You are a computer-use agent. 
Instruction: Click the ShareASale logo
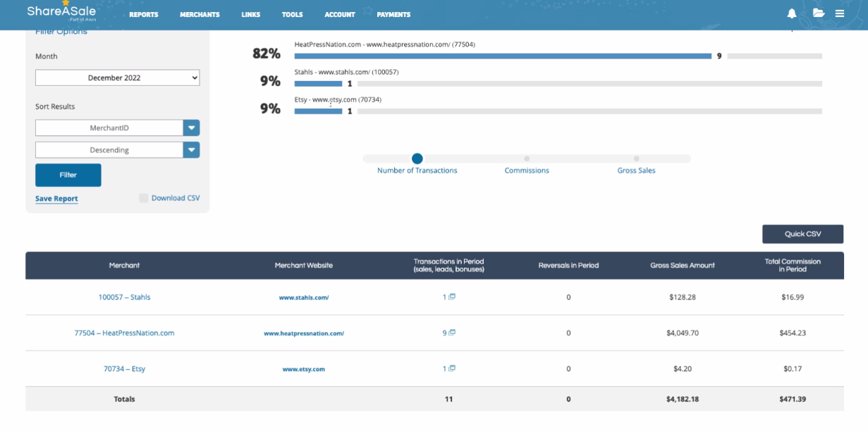pos(61,11)
